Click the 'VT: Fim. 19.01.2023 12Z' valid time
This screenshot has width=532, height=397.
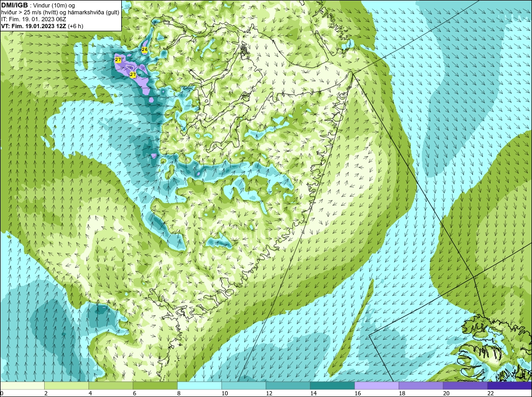(34, 26)
